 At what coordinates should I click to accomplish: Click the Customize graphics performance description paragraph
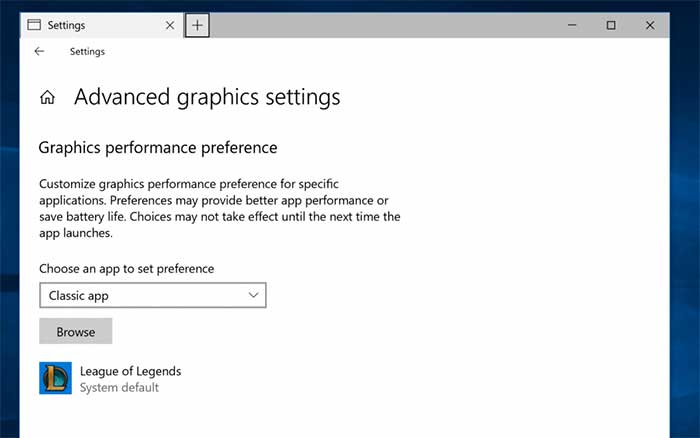tap(219, 209)
